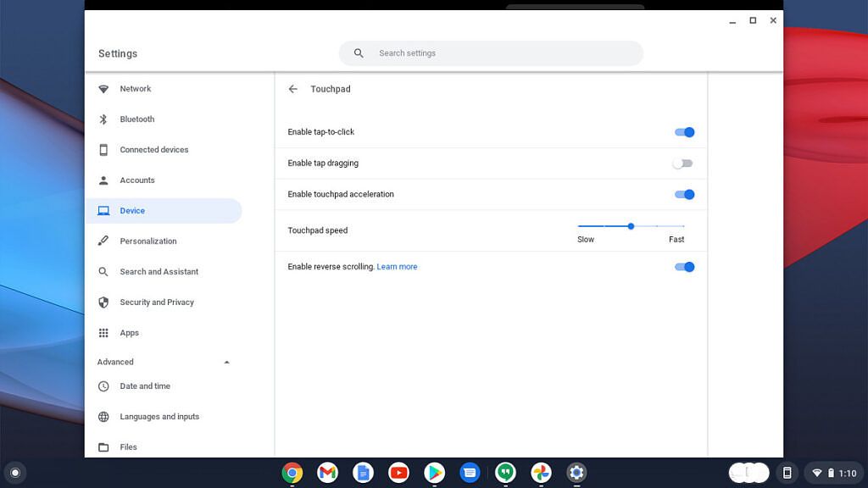Collapse the Advanced section
This screenshot has width=868, height=488.
[226, 362]
